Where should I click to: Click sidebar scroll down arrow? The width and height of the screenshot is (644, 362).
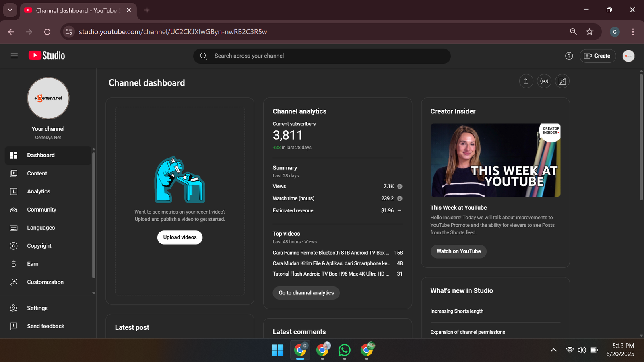click(94, 293)
